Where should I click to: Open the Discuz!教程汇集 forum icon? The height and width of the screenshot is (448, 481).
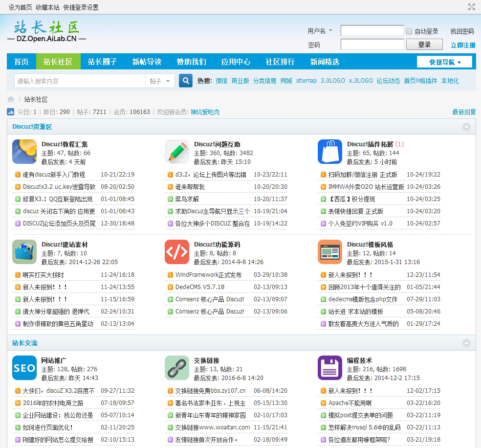tap(24, 152)
